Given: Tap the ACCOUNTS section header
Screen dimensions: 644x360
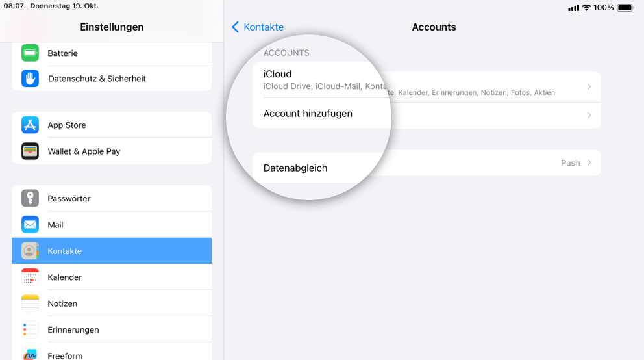Looking at the screenshot, I should point(286,53).
